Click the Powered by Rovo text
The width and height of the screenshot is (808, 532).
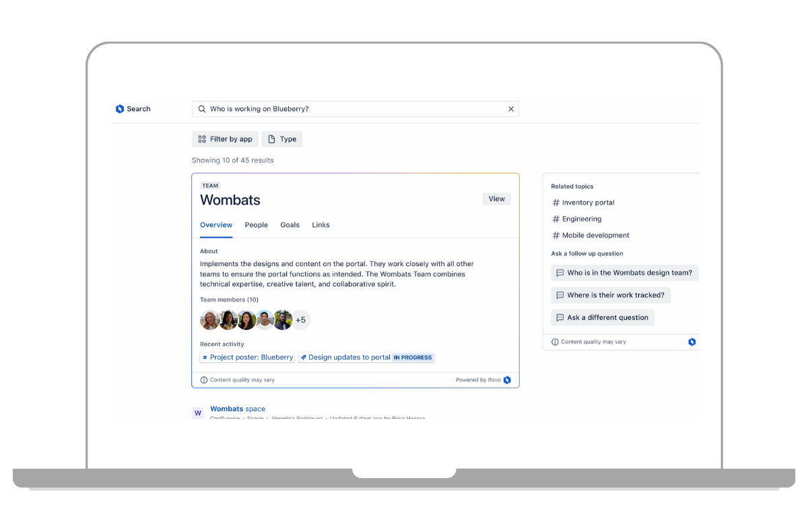478,380
